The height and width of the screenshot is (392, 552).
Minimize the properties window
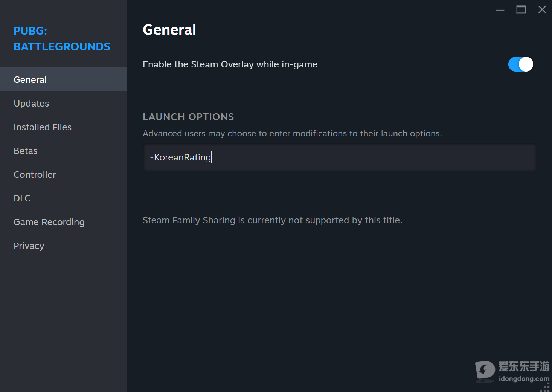[x=500, y=10]
